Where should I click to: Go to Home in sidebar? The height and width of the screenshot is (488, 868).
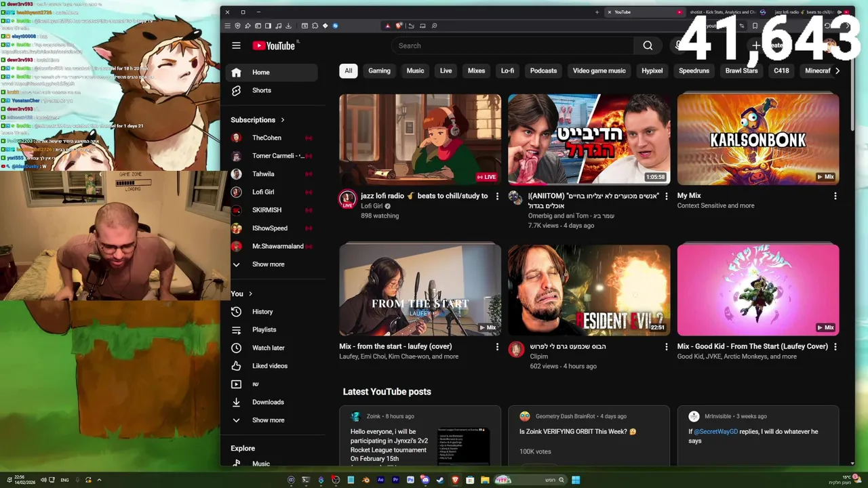pyautogui.click(x=271, y=73)
